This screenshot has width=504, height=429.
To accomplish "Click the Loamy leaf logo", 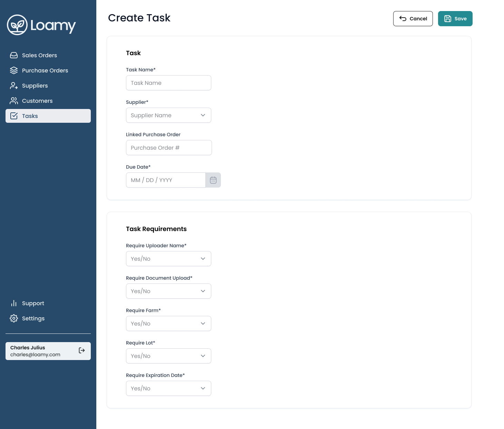I will click(x=17, y=25).
